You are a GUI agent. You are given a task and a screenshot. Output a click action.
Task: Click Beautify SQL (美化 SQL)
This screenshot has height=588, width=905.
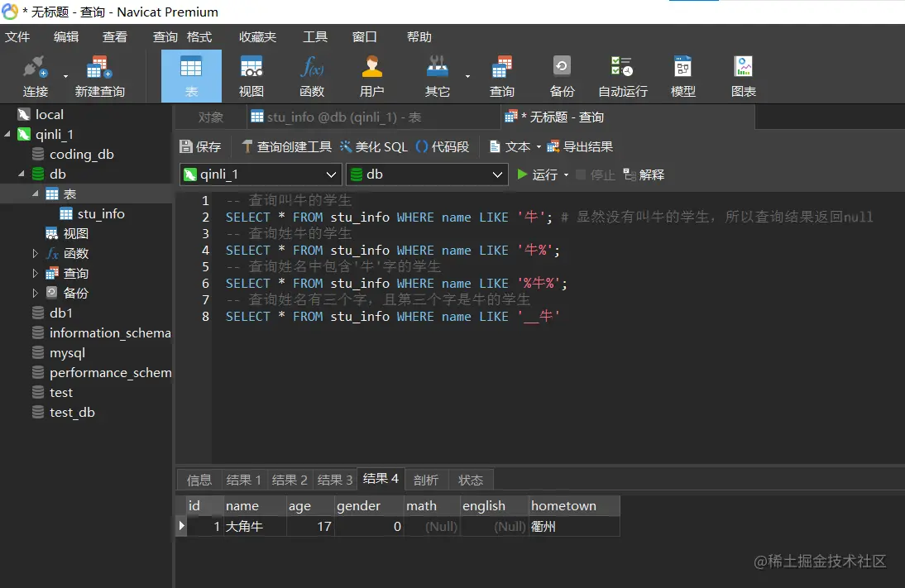[x=373, y=146]
